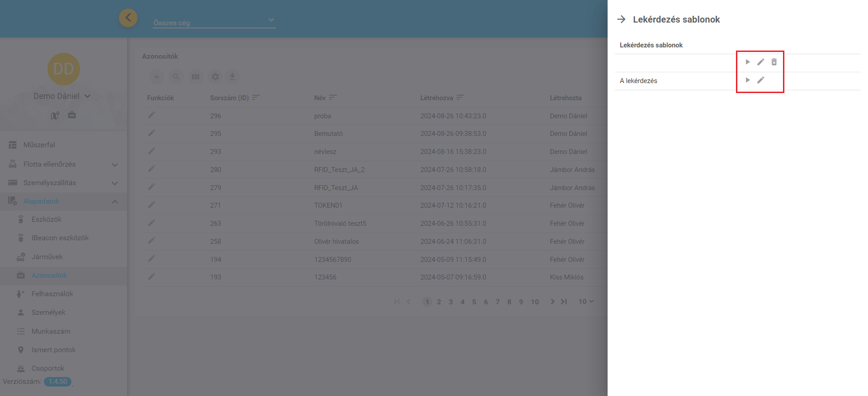Close the Lekérdezés sablonok panel with arrow
The width and height of the screenshot is (868, 396).
[x=621, y=19]
